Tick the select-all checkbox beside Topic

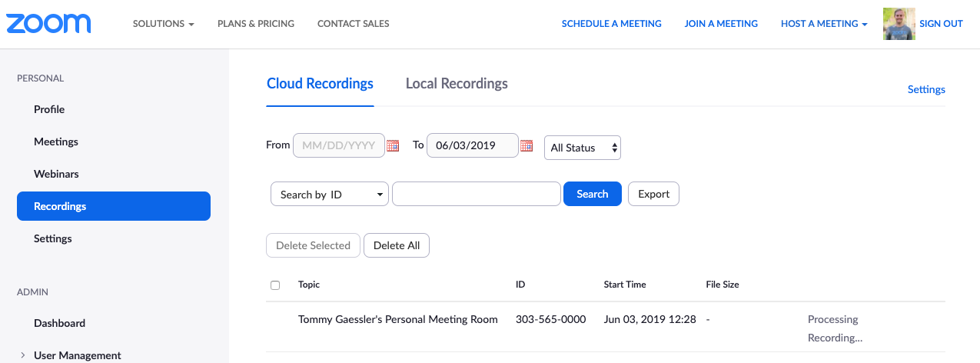[275, 285]
